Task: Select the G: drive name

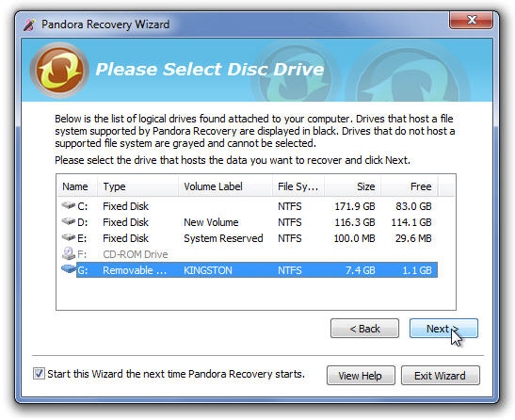Action: point(83,270)
